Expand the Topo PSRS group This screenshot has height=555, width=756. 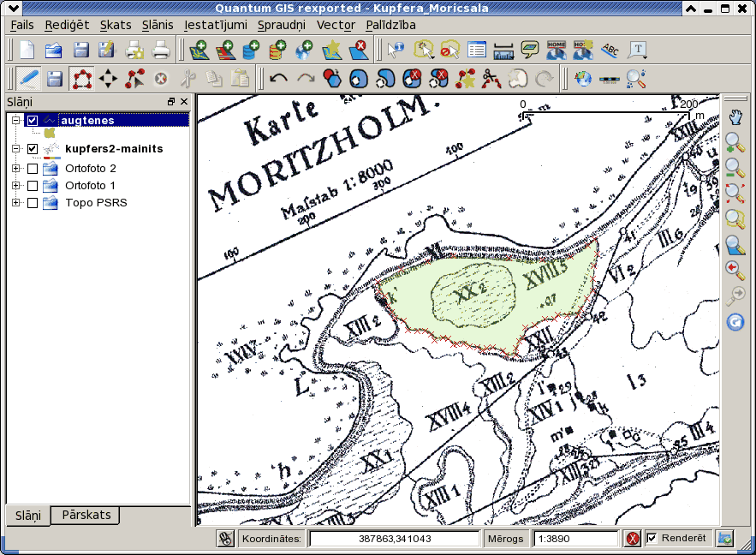(x=16, y=202)
